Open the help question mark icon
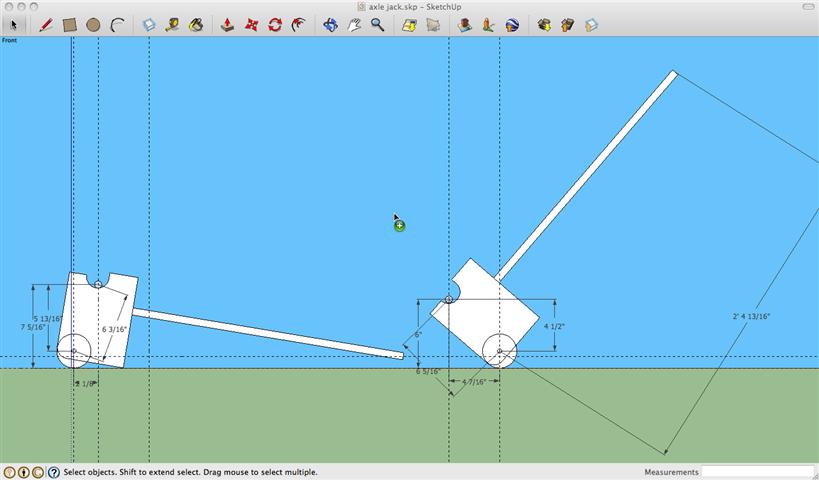This screenshot has height=480, width=819. pos(53,472)
